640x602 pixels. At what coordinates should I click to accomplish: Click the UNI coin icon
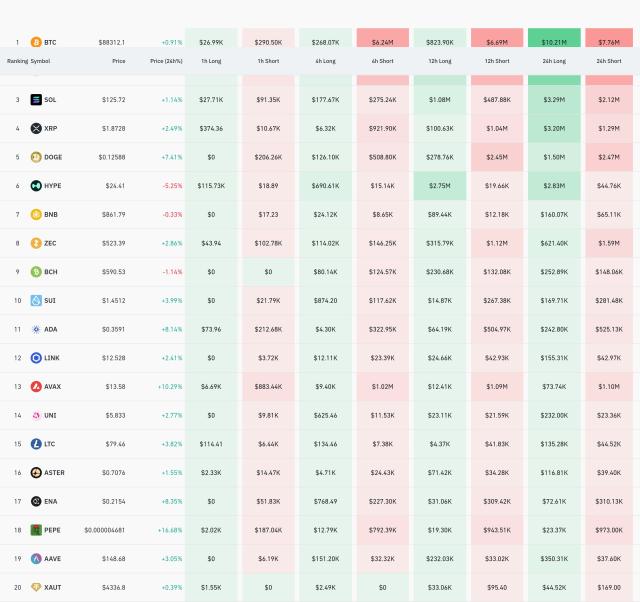click(x=36, y=415)
